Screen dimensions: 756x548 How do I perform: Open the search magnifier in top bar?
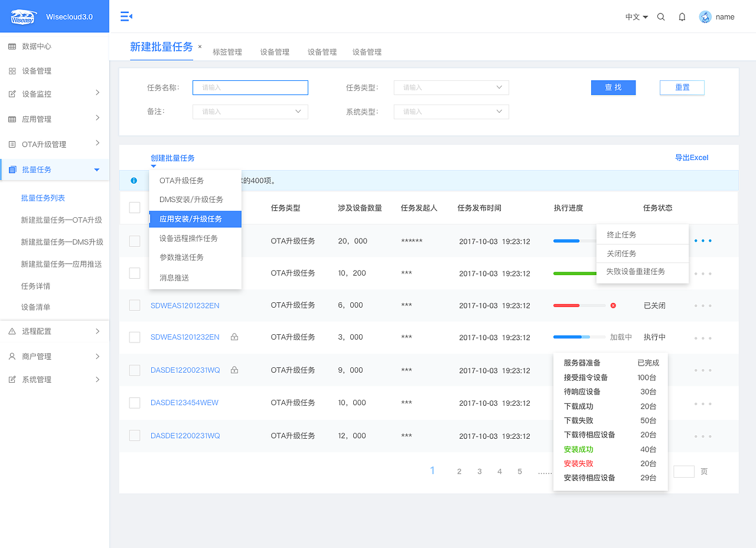[661, 17]
